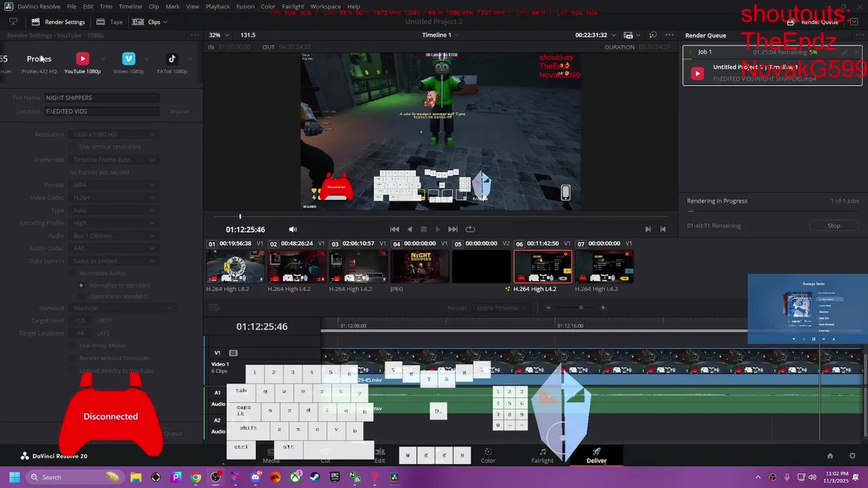Select Optimize to standard radio option
This screenshot has width=868, height=488.
tap(81, 296)
